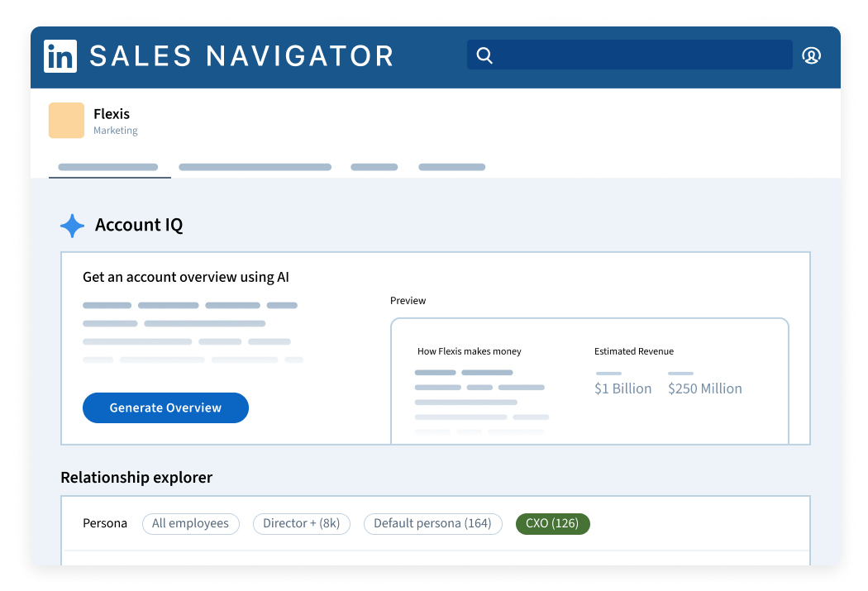
Task: Select the Default persona (164) chip
Action: coord(433,523)
